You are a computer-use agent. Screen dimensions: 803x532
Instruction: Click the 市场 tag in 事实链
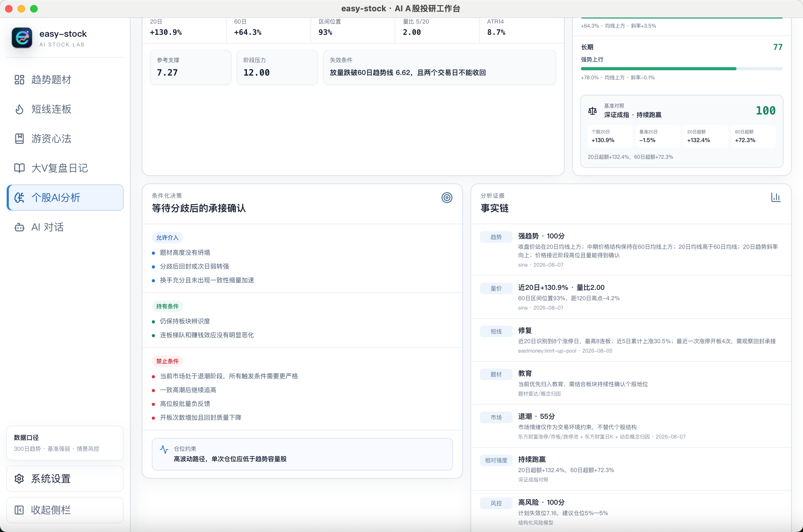[496, 417]
